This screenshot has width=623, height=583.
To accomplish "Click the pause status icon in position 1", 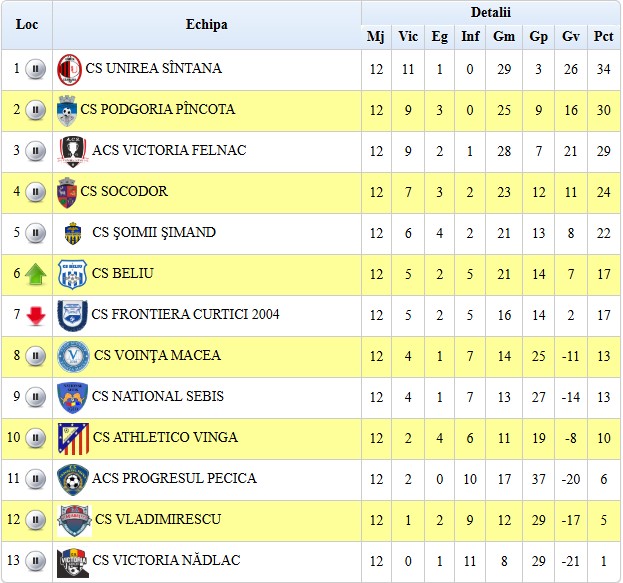I will 36,69.
